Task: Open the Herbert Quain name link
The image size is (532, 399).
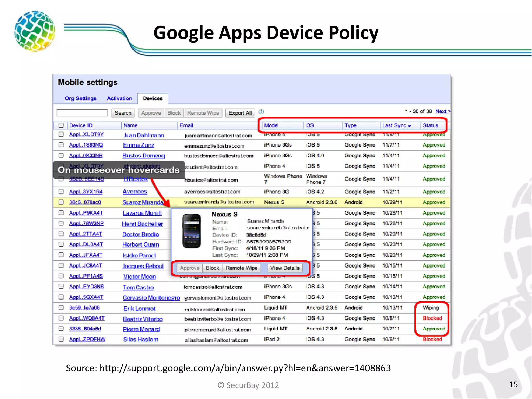Action: pyautogui.click(x=141, y=245)
